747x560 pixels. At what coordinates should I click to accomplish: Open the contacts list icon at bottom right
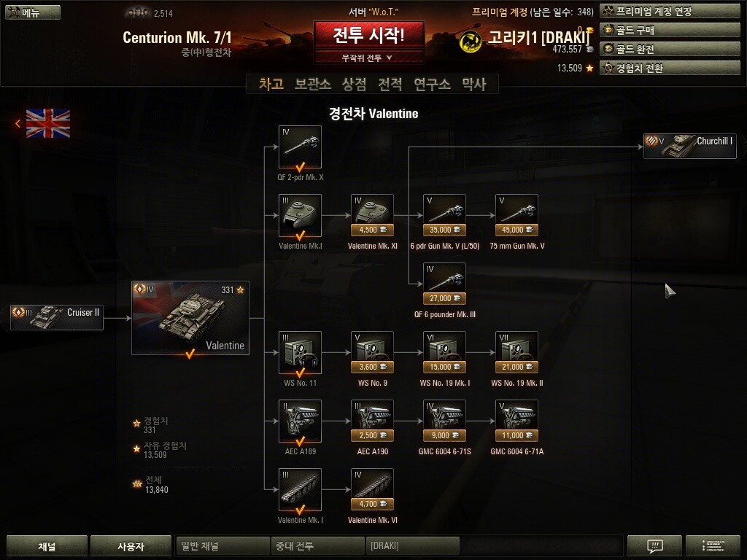click(713, 545)
